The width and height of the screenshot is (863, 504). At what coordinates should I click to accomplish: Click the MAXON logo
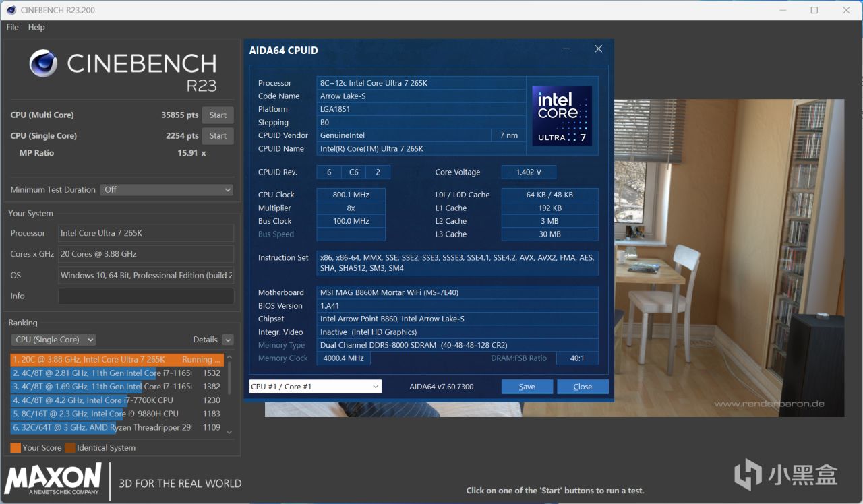(x=53, y=479)
